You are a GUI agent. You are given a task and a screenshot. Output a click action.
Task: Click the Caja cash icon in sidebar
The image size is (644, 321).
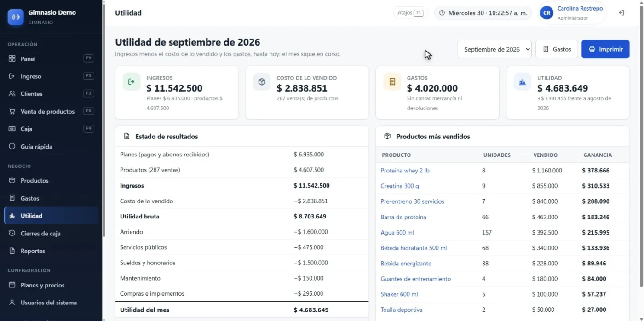coord(12,129)
